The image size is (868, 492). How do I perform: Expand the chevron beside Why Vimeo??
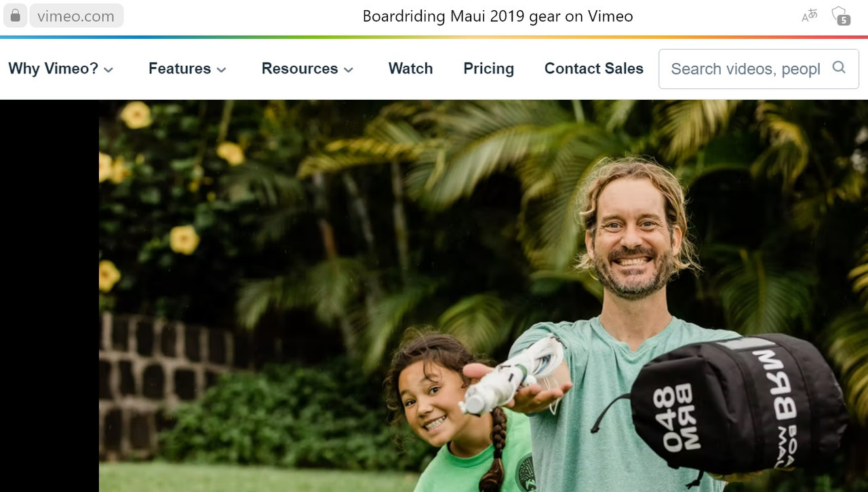click(x=108, y=69)
